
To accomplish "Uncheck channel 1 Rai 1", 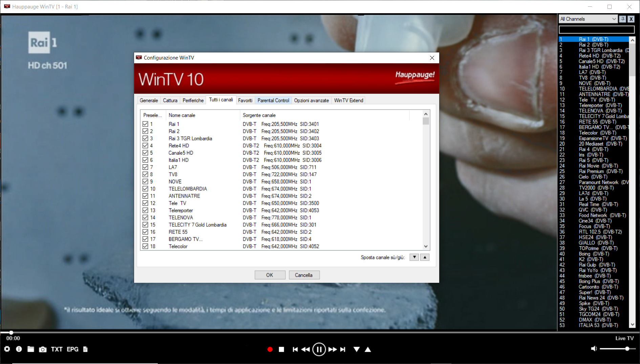I will coord(145,124).
